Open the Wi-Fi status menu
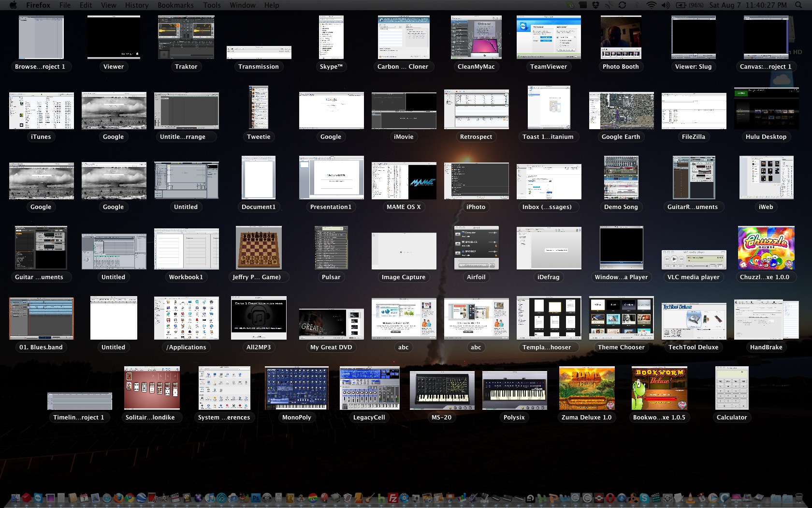The width and height of the screenshot is (812, 508). [x=651, y=5]
